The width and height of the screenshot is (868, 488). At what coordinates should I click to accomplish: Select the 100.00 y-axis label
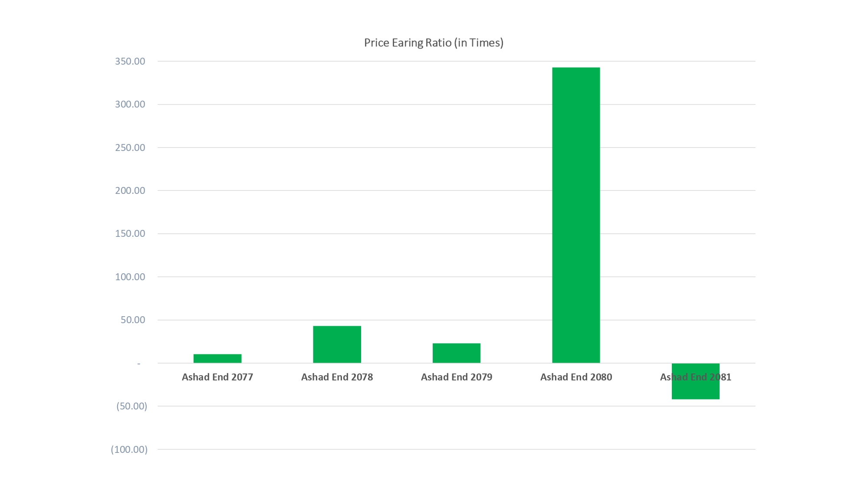pos(130,277)
